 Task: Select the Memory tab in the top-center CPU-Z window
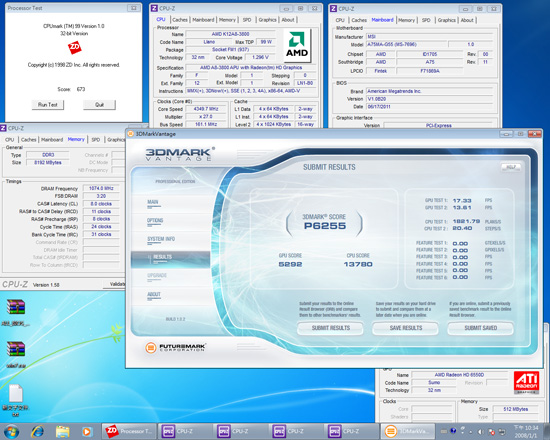click(227, 20)
